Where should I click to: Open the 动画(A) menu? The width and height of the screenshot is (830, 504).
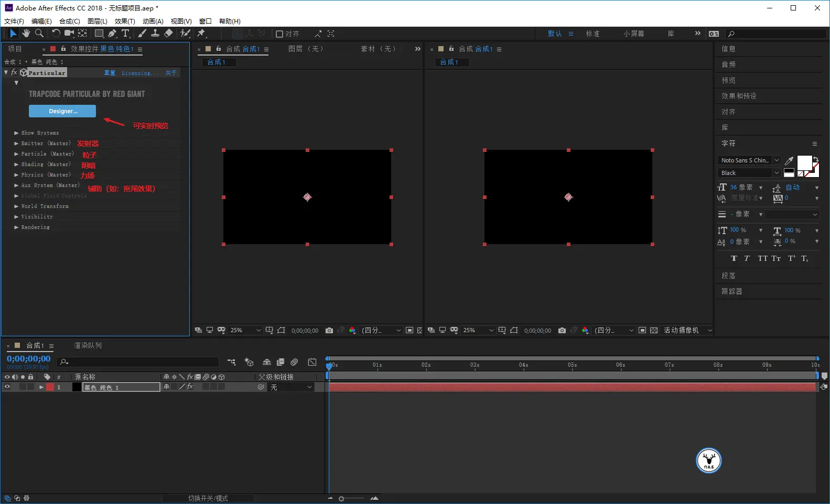[x=153, y=21]
